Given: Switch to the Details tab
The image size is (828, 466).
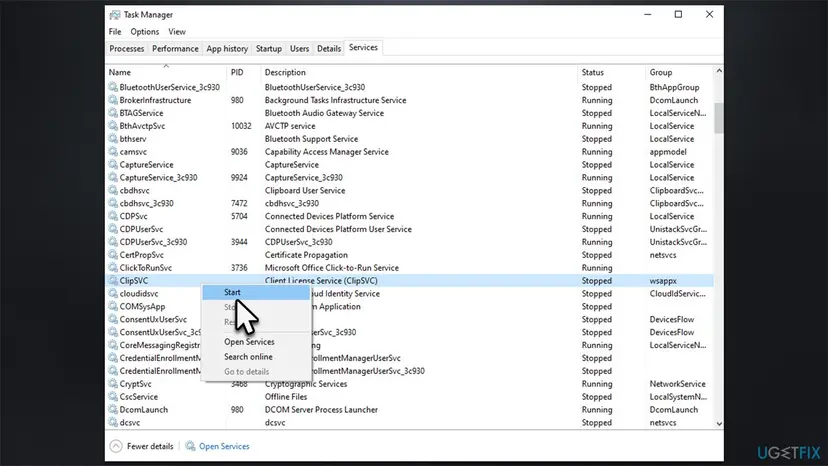Looking at the screenshot, I should pyautogui.click(x=329, y=49).
